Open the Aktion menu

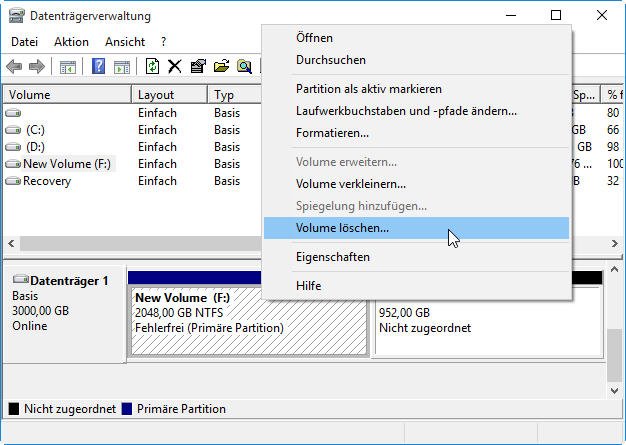pos(71,42)
